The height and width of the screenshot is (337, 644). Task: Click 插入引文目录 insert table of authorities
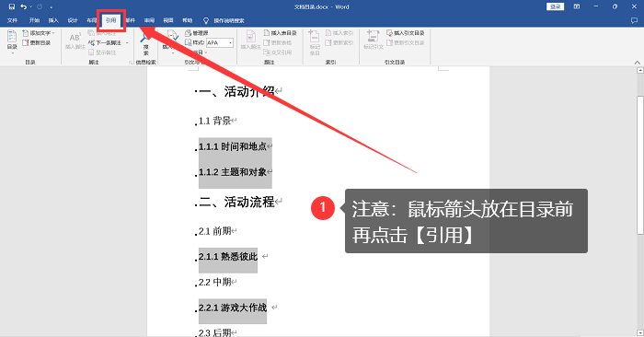406,33
